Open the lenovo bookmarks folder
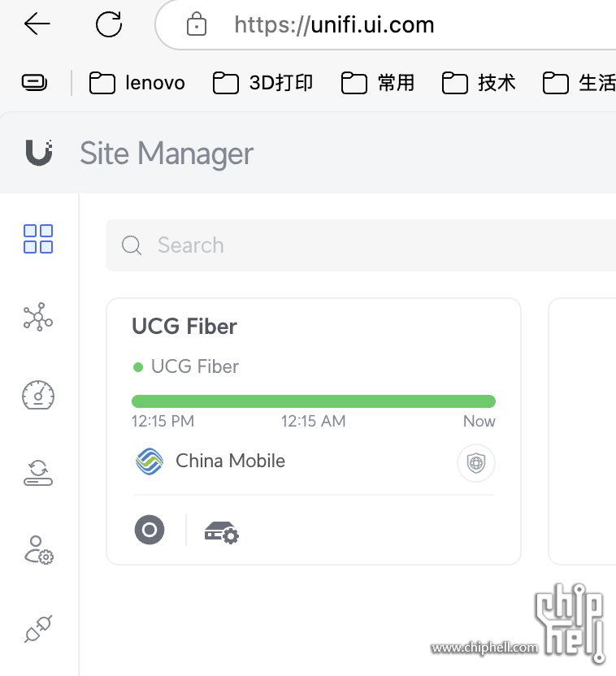The height and width of the screenshot is (676, 616). pos(137,83)
